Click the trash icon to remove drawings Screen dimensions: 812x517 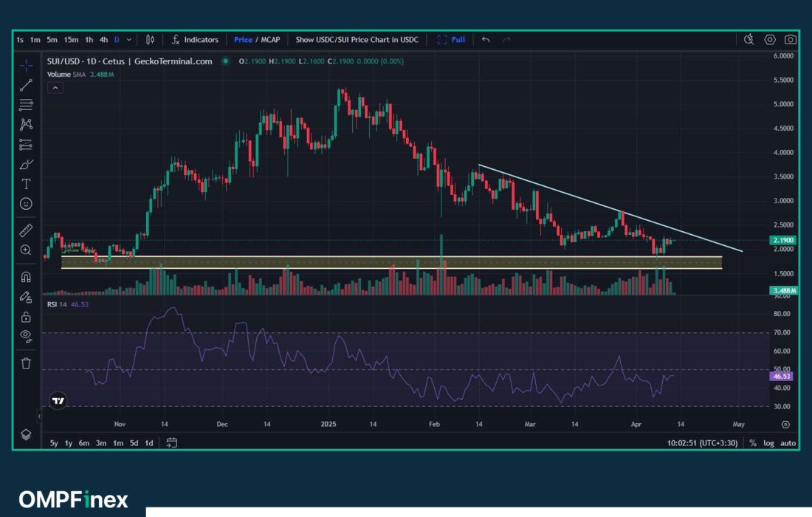(26, 363)
